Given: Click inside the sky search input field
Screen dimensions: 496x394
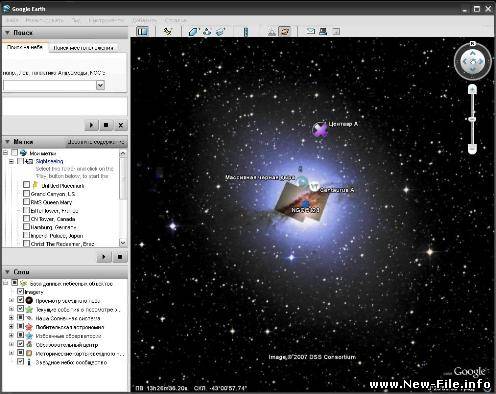Looking at the screenshot, I should tap(50, 85).
